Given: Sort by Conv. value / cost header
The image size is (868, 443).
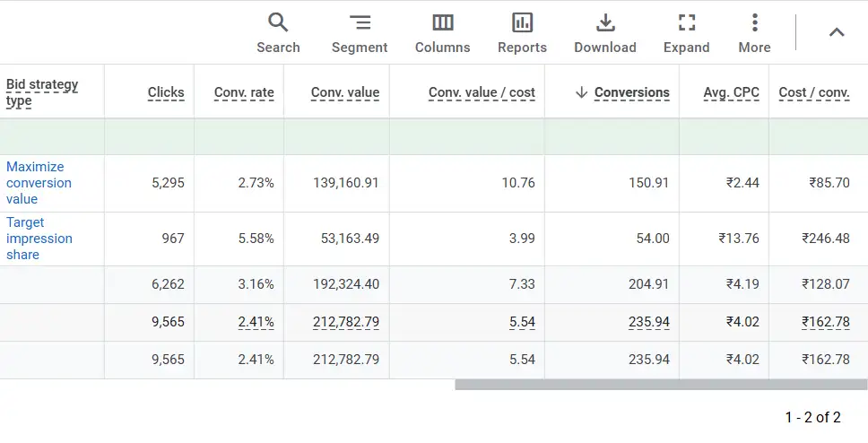Looking at the screenshot, I should [482, 92].
